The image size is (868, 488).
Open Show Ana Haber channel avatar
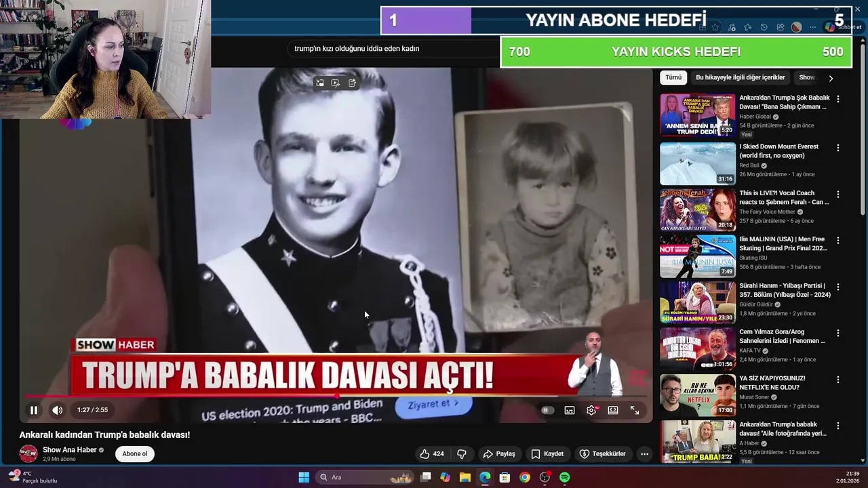click(x=28, y=453)
